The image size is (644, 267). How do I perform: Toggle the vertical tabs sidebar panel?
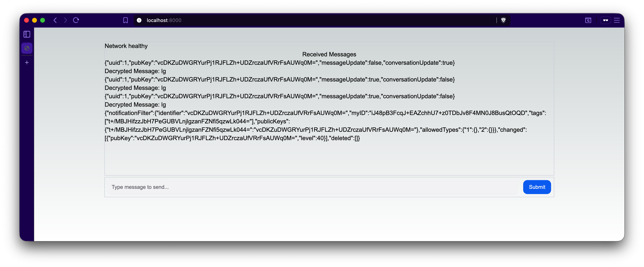click(27, 34)
